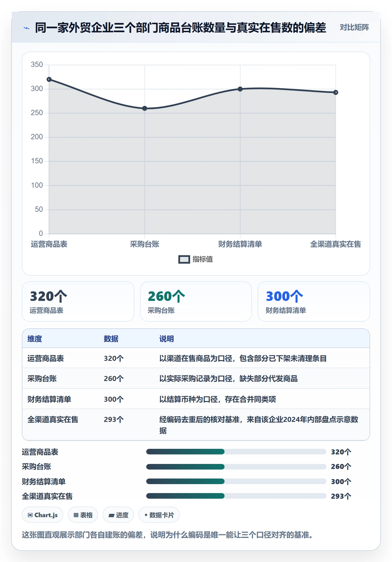Screen dimensions: 392x562
Task: Click the 293个 value beside the progress bar
Action: click(341, 496)
